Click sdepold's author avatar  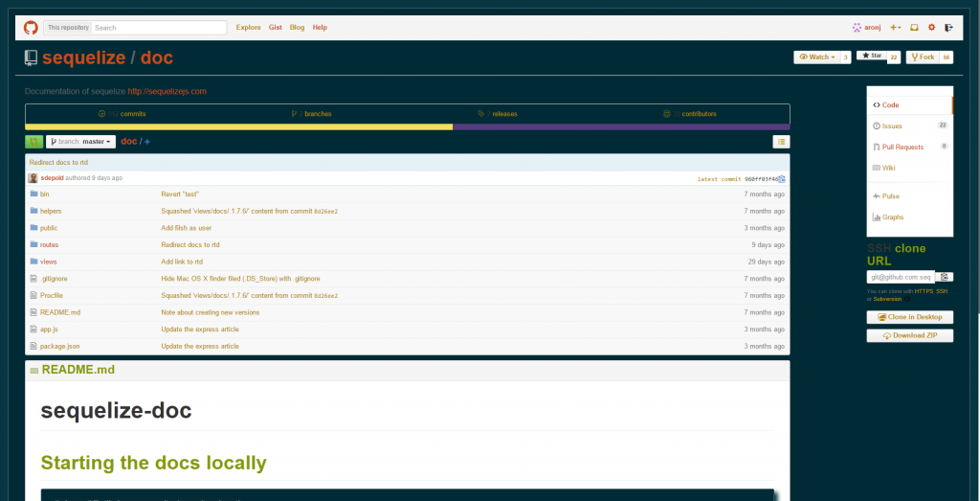coord(33,178)
